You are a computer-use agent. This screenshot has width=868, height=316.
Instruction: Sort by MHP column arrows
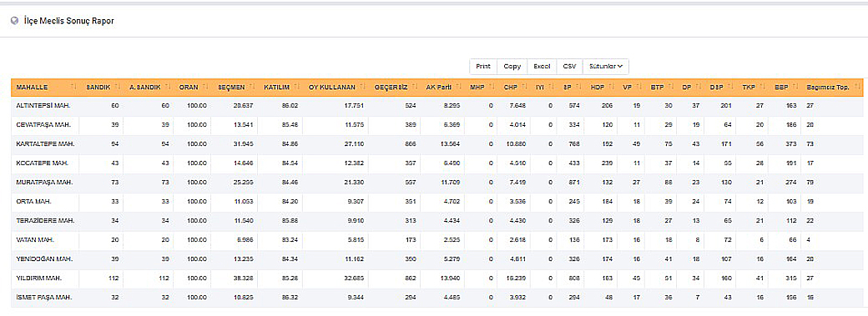pos(491,88)
